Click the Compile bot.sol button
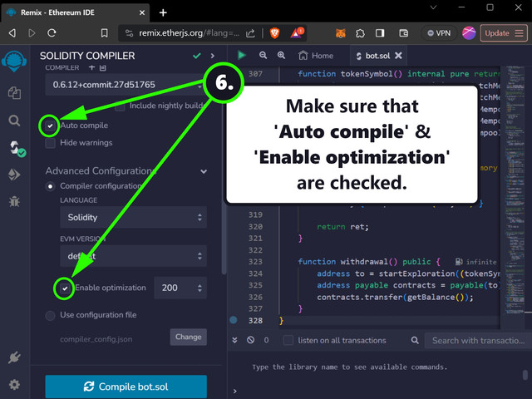Screen dimensions: 532x399 tap(126, 387)
